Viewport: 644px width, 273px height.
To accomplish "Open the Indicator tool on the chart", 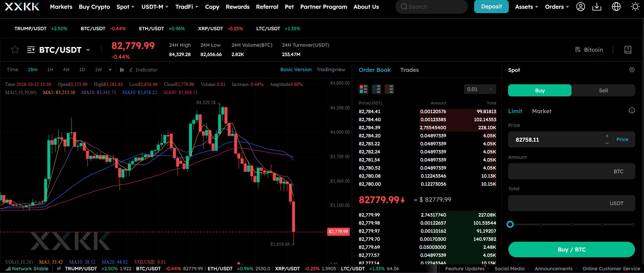I will 143,70.
